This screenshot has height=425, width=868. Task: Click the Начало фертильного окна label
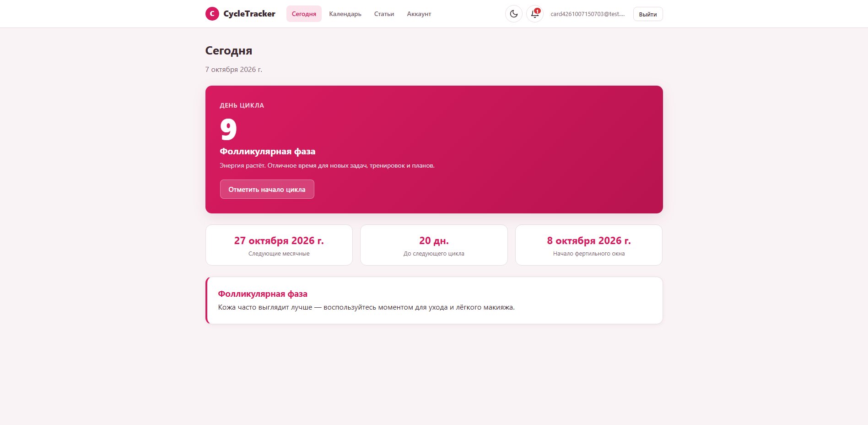click(589, 254)
